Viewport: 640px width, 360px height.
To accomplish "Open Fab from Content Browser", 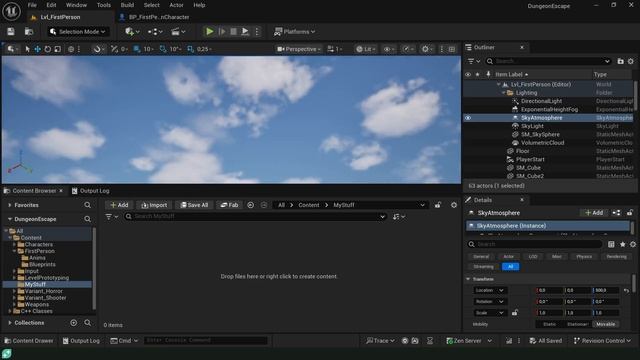I will [x=229, y=205].
